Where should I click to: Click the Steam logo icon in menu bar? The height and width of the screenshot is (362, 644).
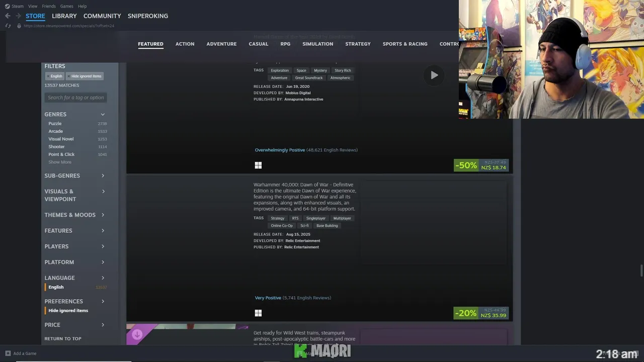click(x=7, y=6)
